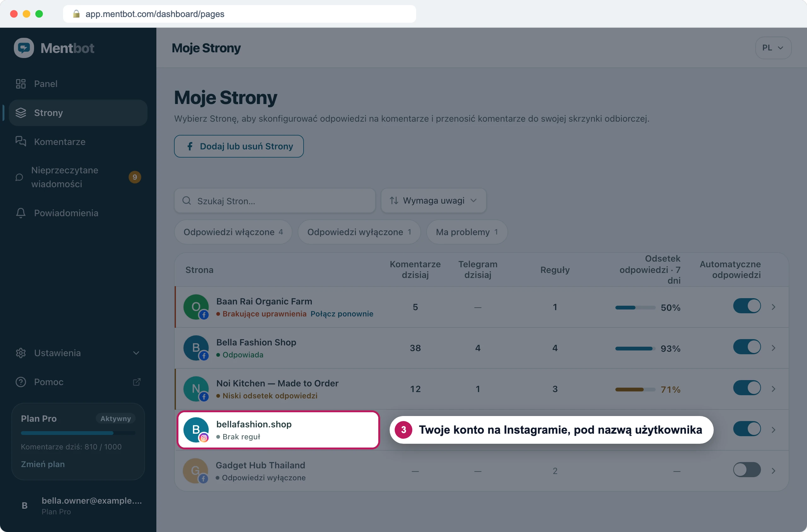This screenshot has height=532, width=807.
Task: Click Dodaj lub usuń Strony button
Action: tap(239, 146)
